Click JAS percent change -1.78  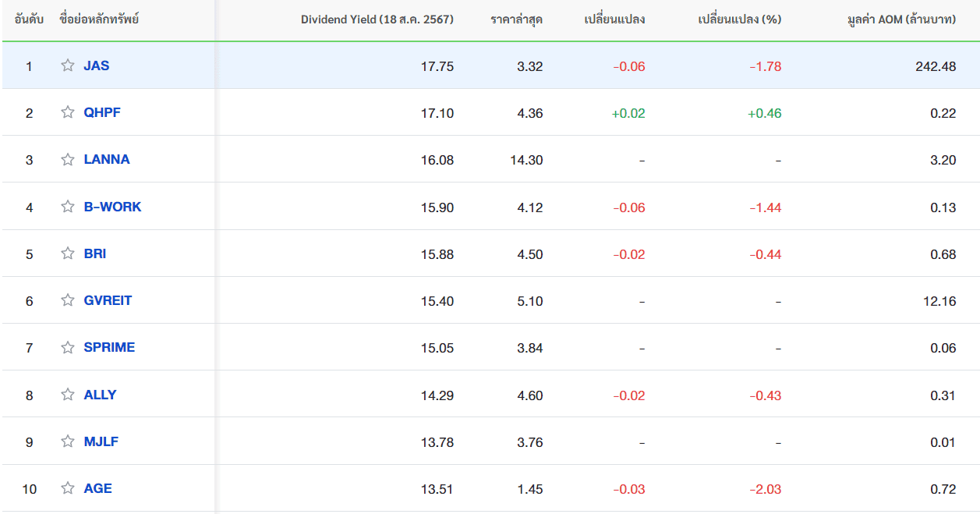766,66
